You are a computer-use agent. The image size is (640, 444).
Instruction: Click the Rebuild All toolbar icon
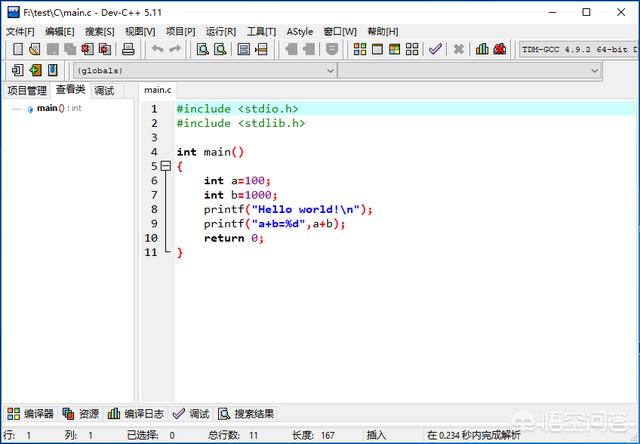click(412, 49)
